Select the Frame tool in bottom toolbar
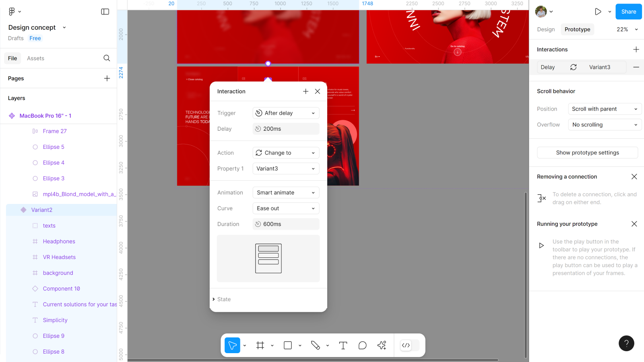The image size is (644, 362). click(x=260, y=345)
